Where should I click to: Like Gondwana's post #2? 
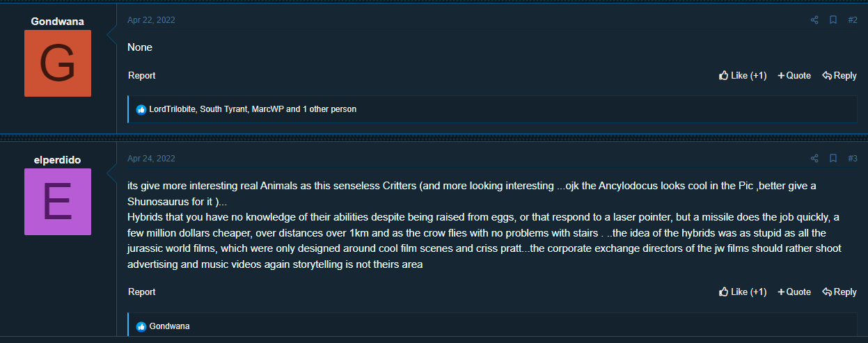743,75
